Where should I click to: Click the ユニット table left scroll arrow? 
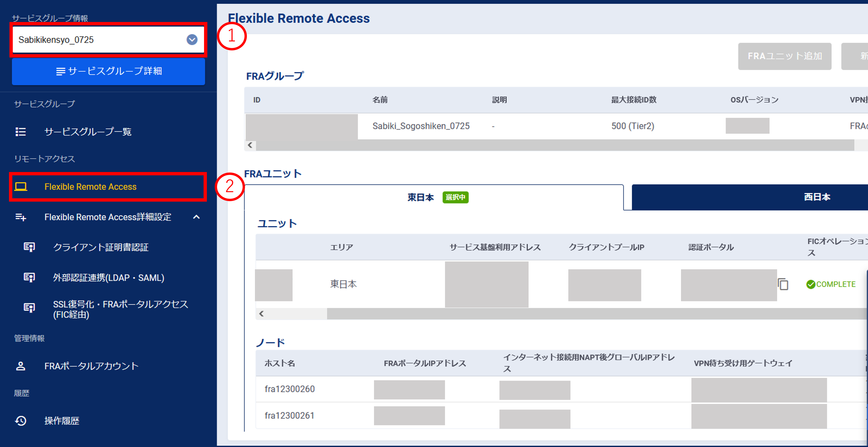click(262, 314)
